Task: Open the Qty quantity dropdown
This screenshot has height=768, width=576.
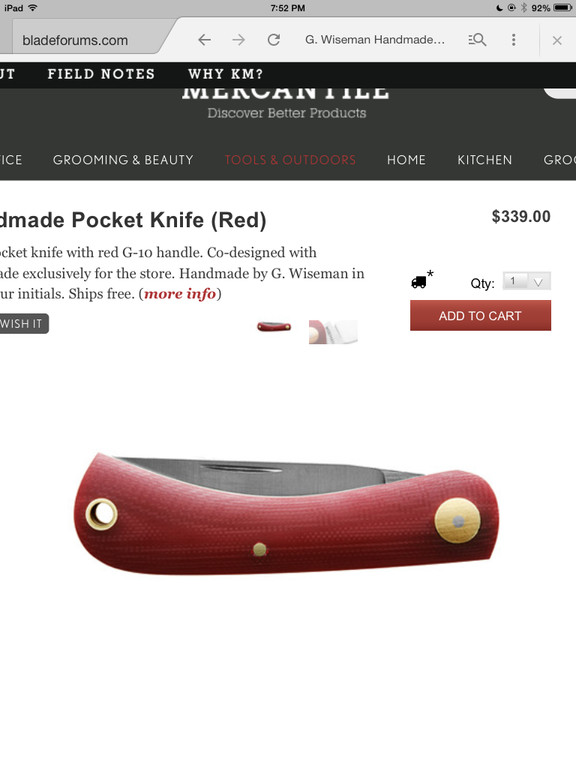Action: click(527, 281)
